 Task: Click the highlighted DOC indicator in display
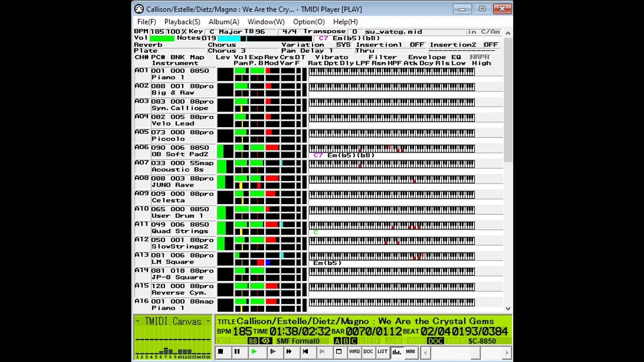tap(435, 341)
